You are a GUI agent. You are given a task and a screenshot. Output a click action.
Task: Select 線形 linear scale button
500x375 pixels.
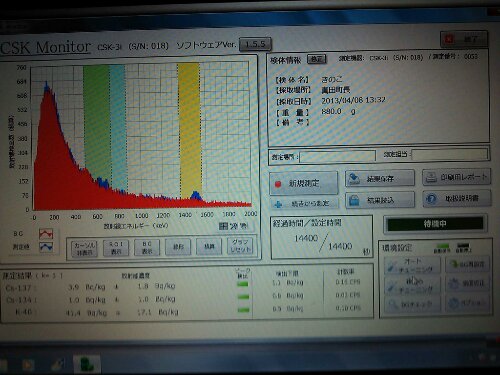tap(178, 247)
